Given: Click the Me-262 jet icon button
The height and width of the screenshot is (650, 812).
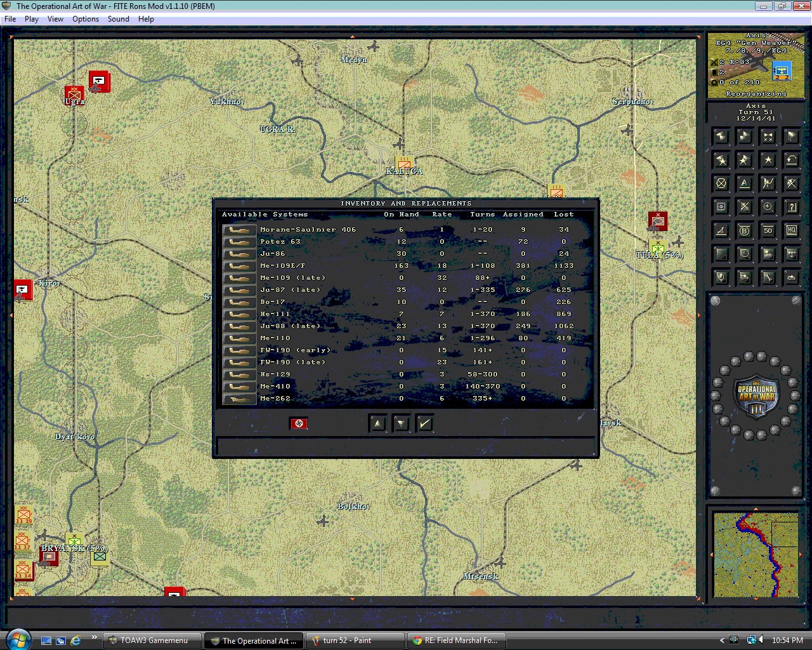Looking at the screenshot, I should [x=239, y=399].
